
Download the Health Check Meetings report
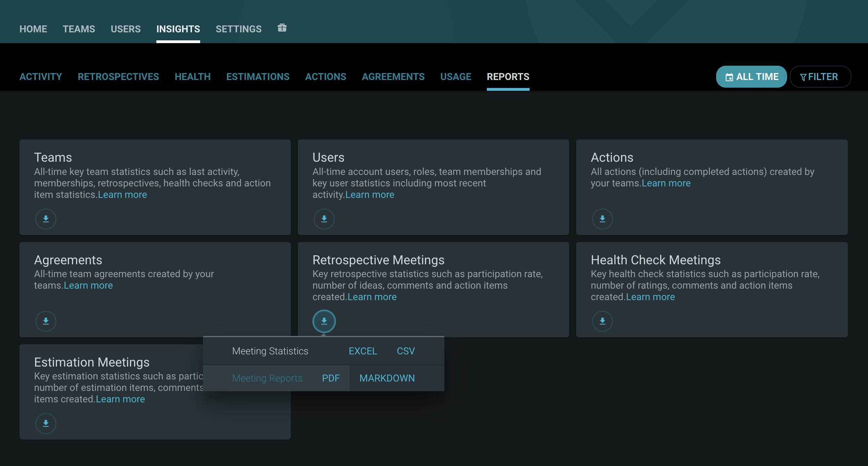(x=602, y=321)
